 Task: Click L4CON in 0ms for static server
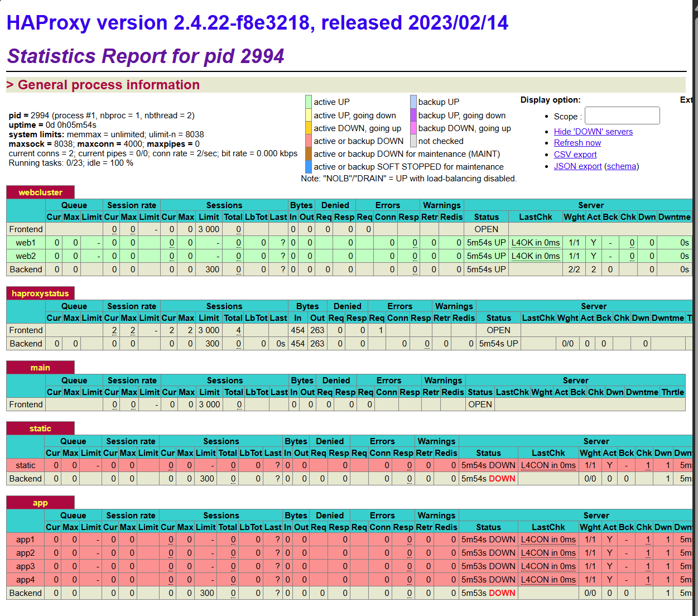548,465
